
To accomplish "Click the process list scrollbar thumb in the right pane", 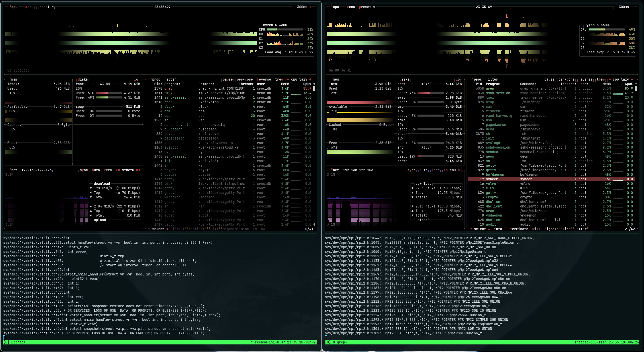I will (636, 89).
